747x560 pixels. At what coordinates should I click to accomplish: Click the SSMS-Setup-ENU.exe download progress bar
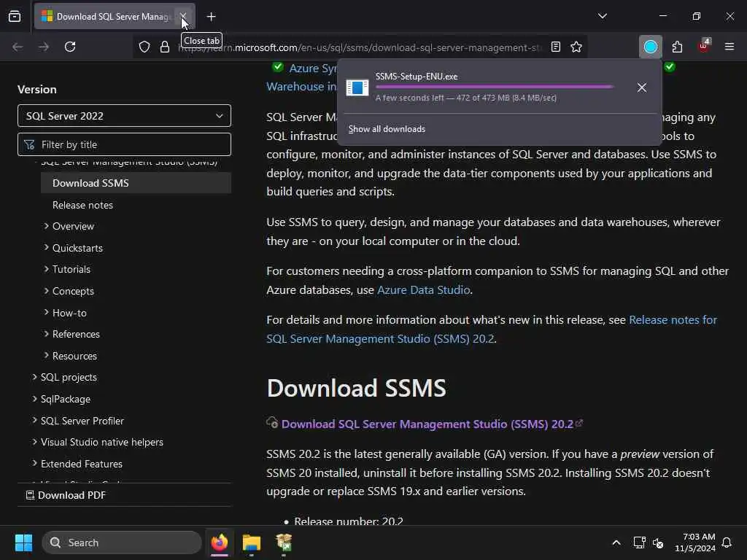click(x=494, y=87)
